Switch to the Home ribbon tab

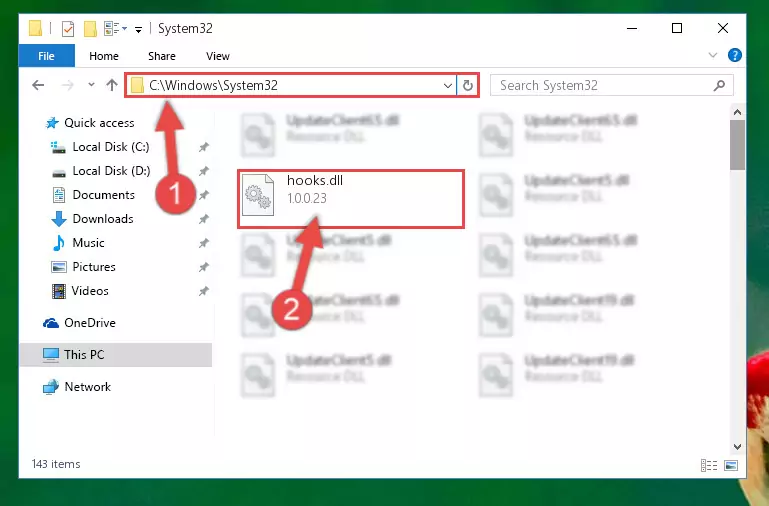click(104, 56)
